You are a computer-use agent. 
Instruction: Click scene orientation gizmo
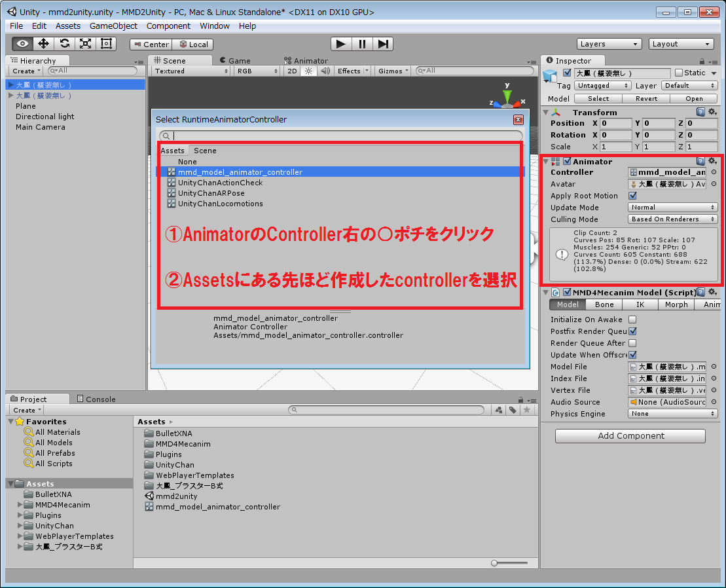tap(507, 97)
